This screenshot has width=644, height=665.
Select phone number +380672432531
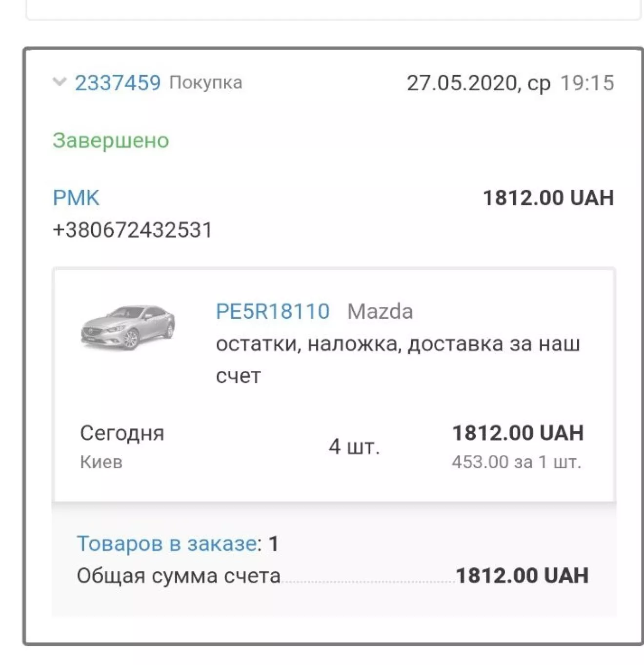133,230
